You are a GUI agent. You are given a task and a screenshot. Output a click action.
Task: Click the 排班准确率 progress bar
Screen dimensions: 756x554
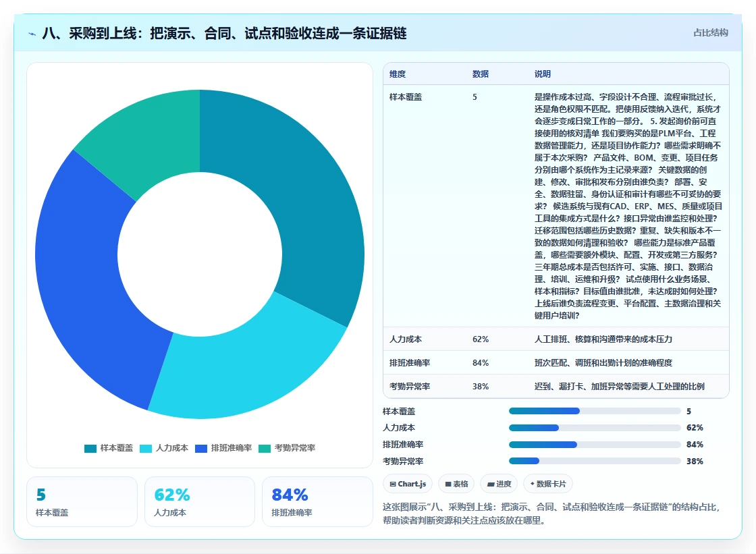(595, 445)
